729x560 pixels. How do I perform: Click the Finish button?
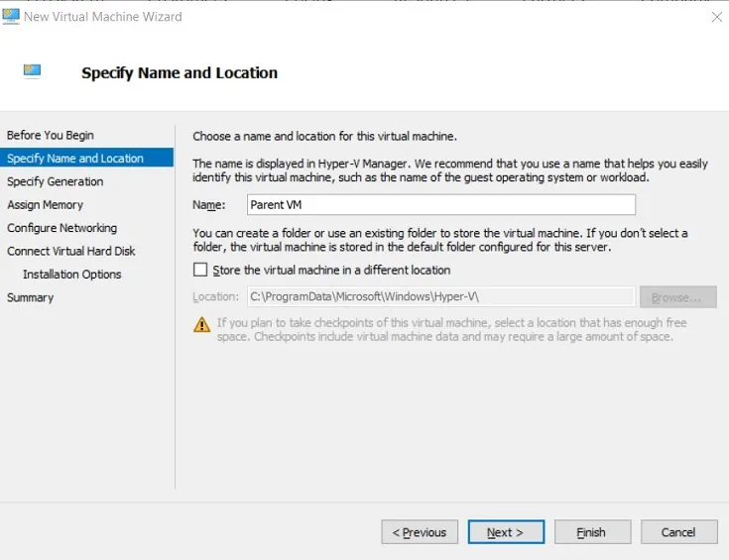(x=592, y=532)
